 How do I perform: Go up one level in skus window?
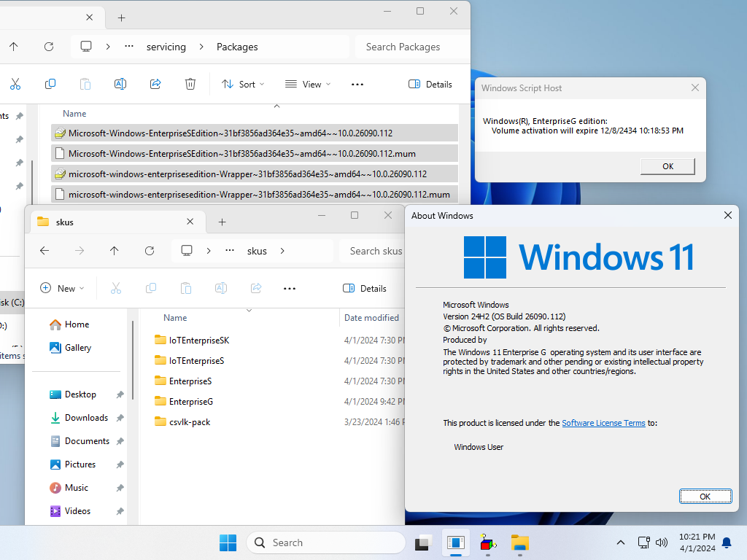[x=115, y=251]
